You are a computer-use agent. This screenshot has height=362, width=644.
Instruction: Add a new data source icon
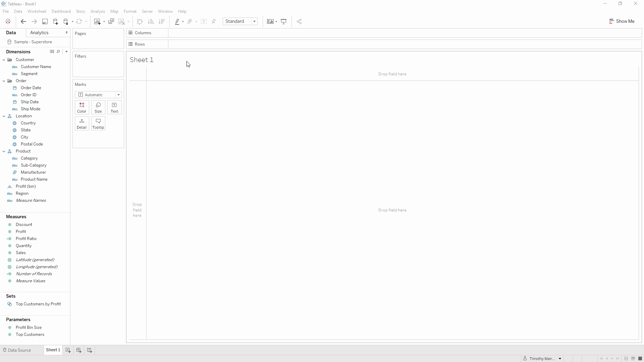[55, 21]
